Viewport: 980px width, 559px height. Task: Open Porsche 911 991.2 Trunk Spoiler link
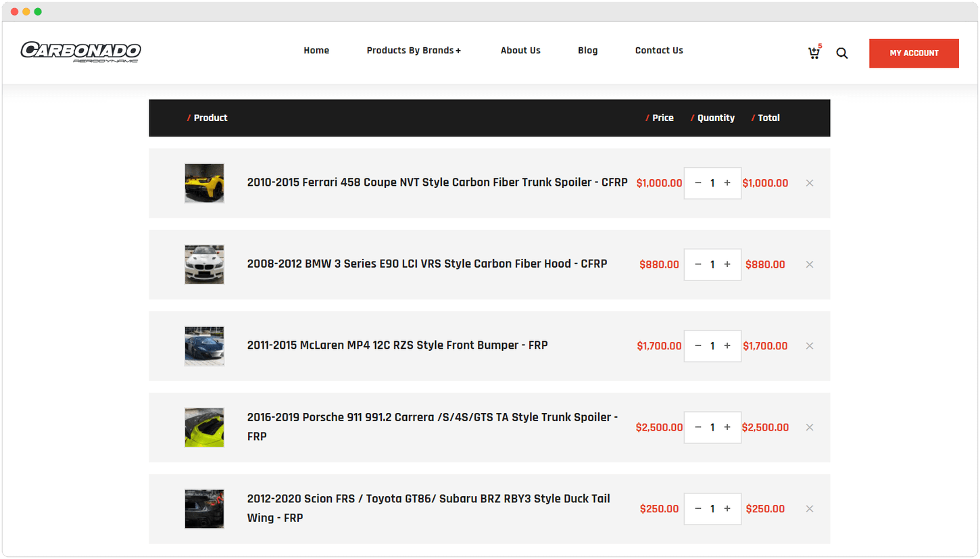pos(433,427)
